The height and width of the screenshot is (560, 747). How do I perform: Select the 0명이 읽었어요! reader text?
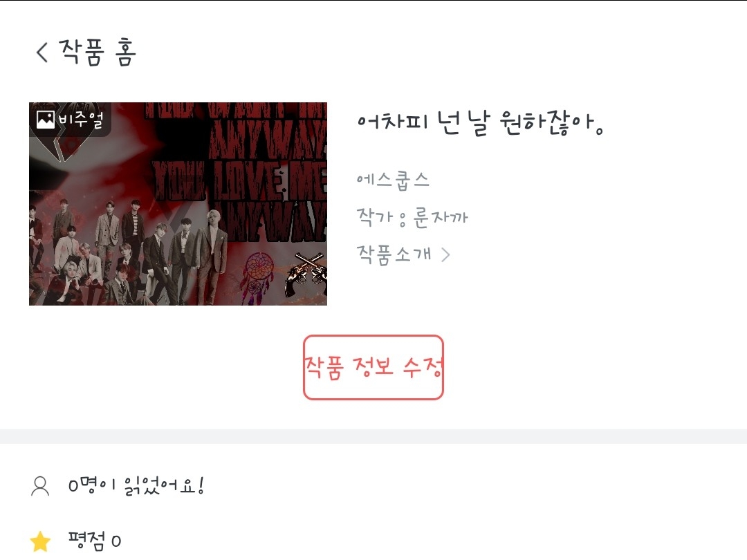point(136,486)
